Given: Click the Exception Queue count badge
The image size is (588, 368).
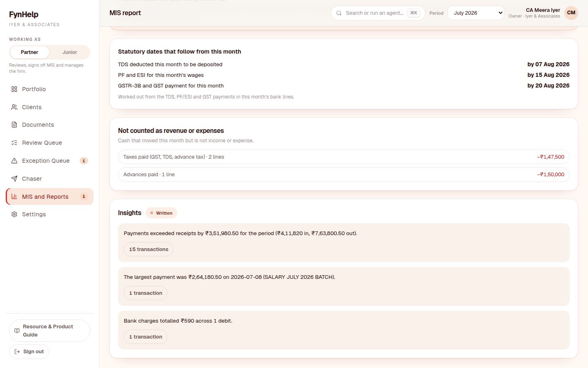Looking at the screenshot, I should tap(84, 161).
